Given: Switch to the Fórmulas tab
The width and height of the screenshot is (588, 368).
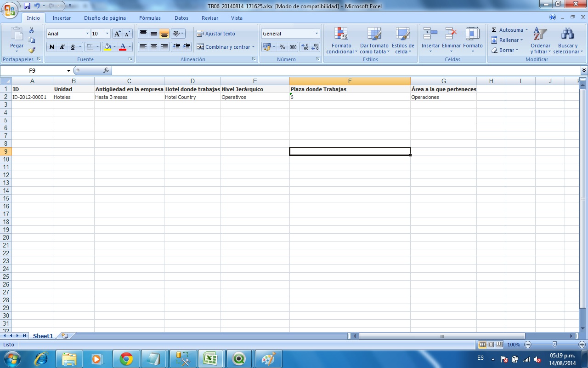Looking at the screenshot, I should (150, 18).
